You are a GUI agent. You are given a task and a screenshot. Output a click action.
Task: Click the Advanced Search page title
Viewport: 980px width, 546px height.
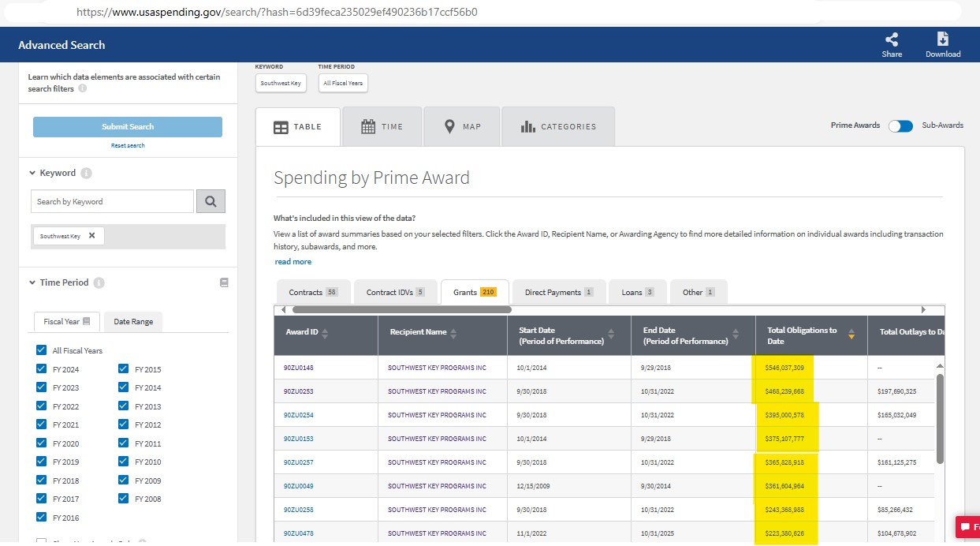tap(61, 45)
